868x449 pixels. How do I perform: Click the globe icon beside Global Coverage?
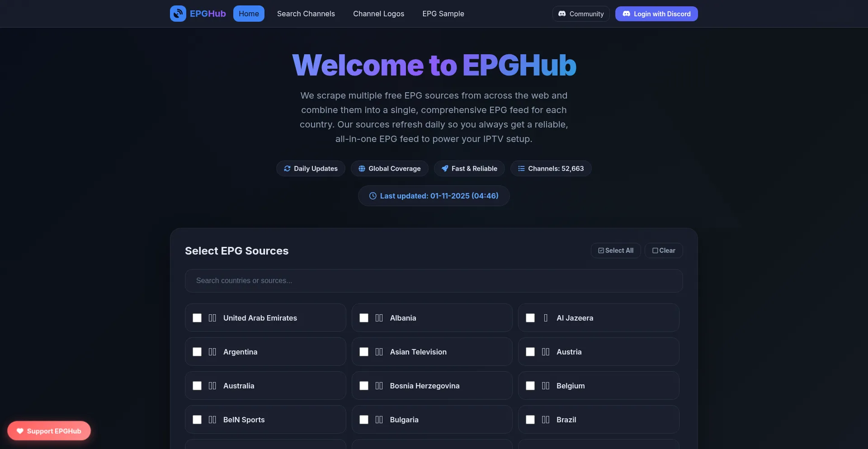[362, 169]
